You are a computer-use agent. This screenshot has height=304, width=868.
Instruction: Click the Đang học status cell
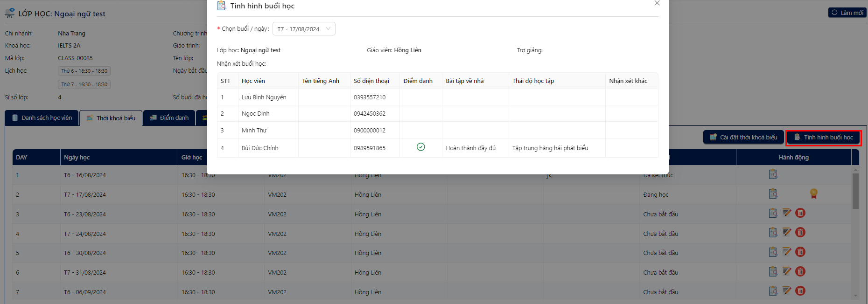pyautogui.click(x=656, y=195)
